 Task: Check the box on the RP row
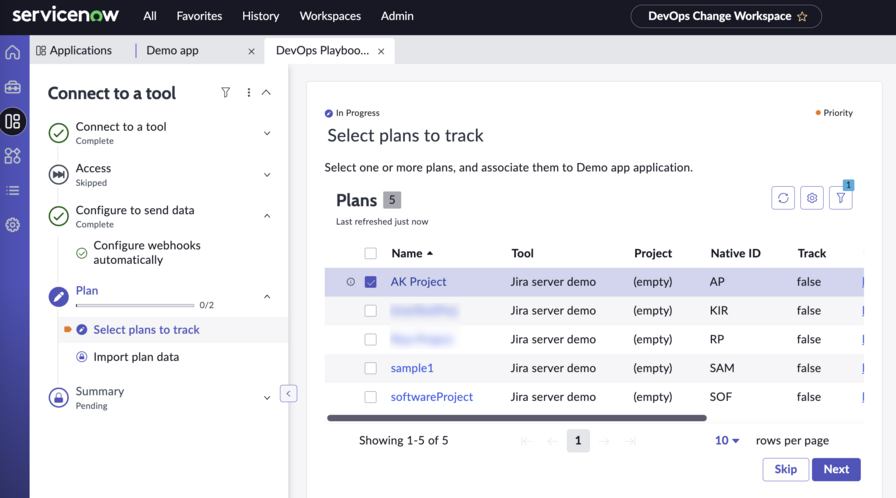(x=371, y=339)
